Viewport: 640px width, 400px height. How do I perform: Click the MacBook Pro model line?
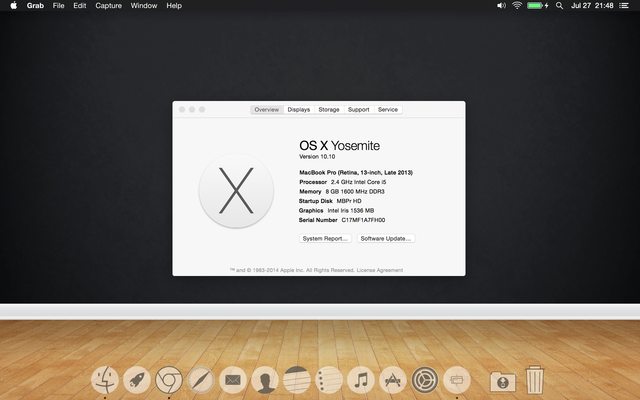[356, 173]
